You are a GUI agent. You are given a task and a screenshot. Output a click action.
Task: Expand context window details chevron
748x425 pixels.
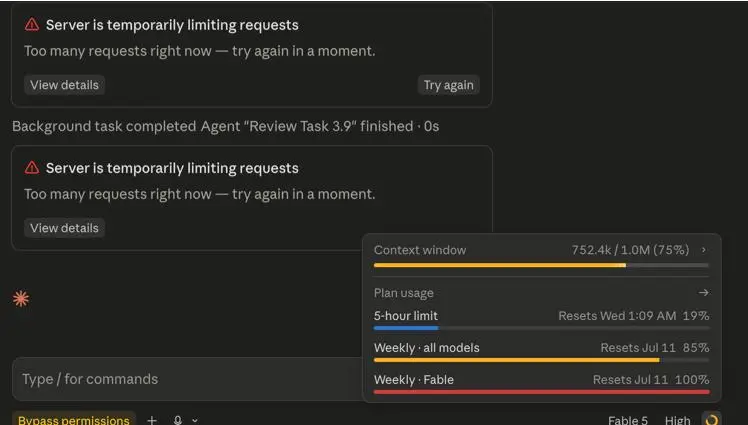[704, 249]
